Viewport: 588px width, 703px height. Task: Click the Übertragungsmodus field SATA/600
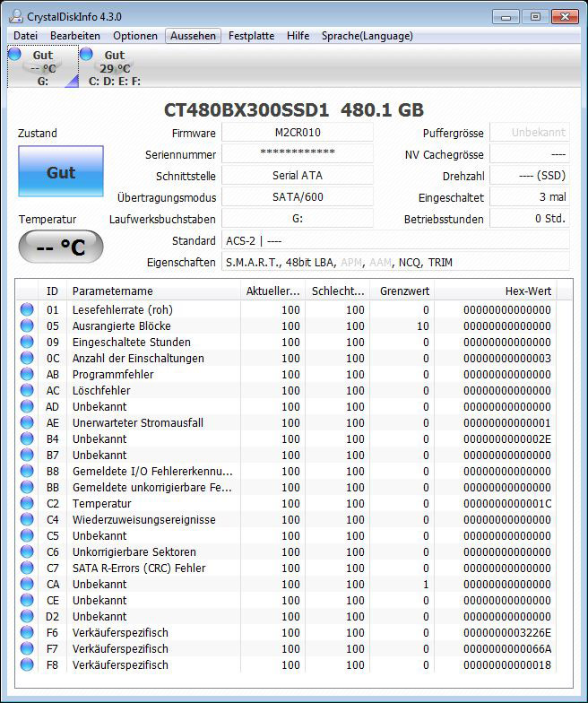pyautogui.click(x=298, y=197)
